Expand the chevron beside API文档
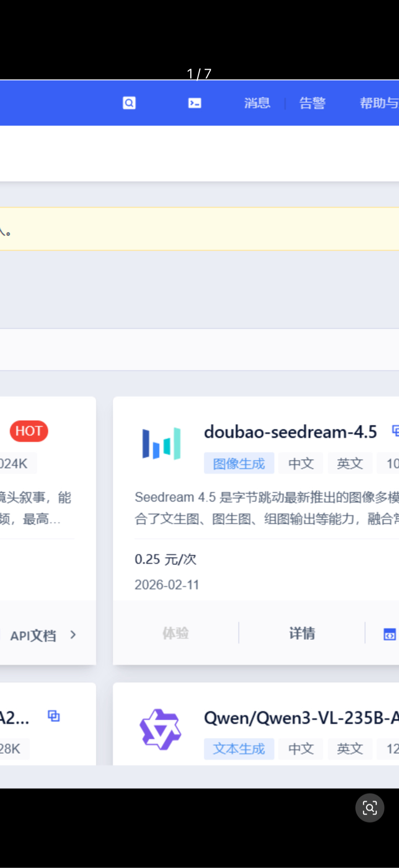The width and height of the screenshot is (399, 868). point(73,635)
